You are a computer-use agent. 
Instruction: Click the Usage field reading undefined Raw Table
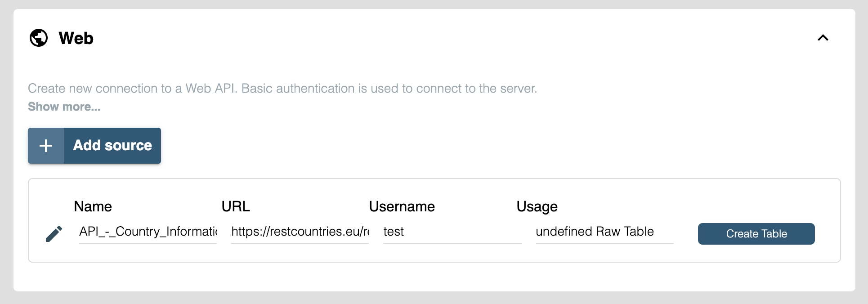click(x=604, y=232)
